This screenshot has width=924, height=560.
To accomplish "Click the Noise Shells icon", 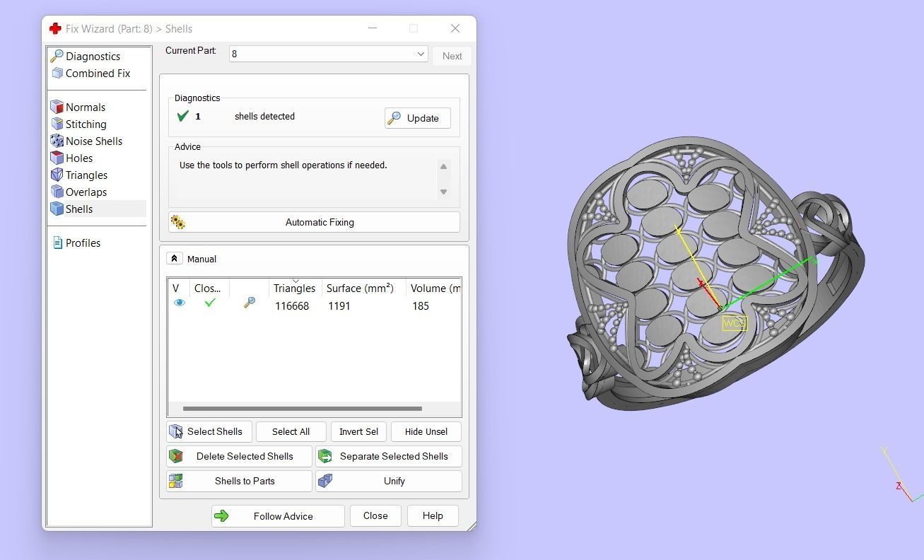I will click(x=57, y=141).
